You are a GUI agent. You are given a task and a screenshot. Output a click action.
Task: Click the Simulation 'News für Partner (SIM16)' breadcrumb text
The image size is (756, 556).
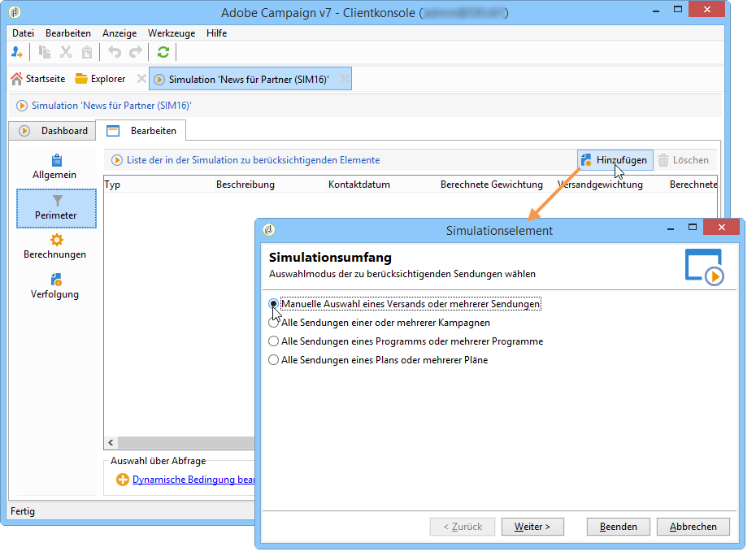(x=111, y=106)
